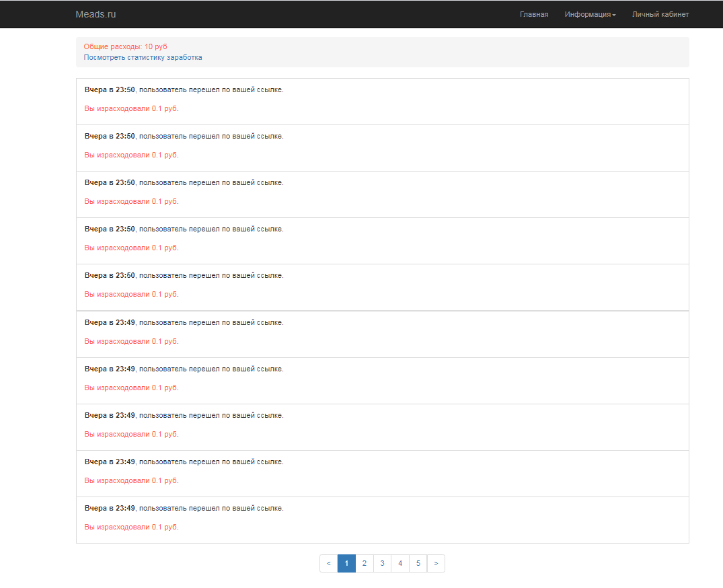Click the expense text in the topmost entry
Viewport: 723px width, 588px height.
click(x=131, y=108)
